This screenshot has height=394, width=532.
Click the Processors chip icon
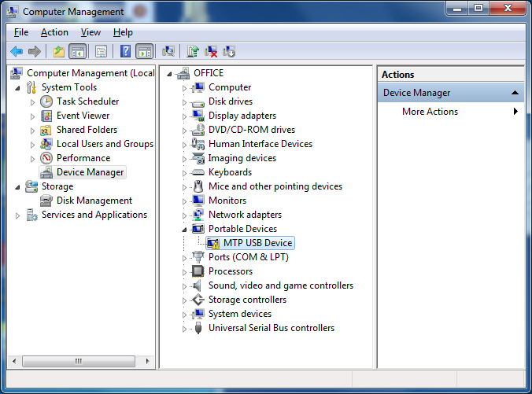[198, 271]
